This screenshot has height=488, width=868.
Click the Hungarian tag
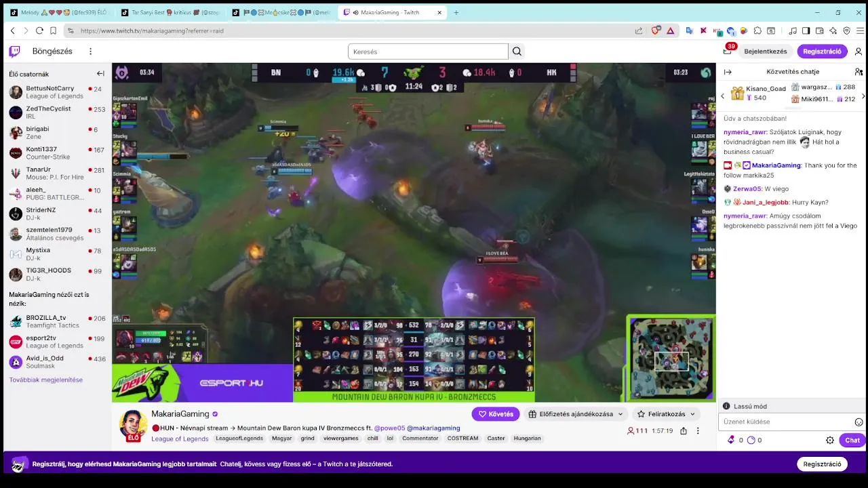tap(527, 439)
